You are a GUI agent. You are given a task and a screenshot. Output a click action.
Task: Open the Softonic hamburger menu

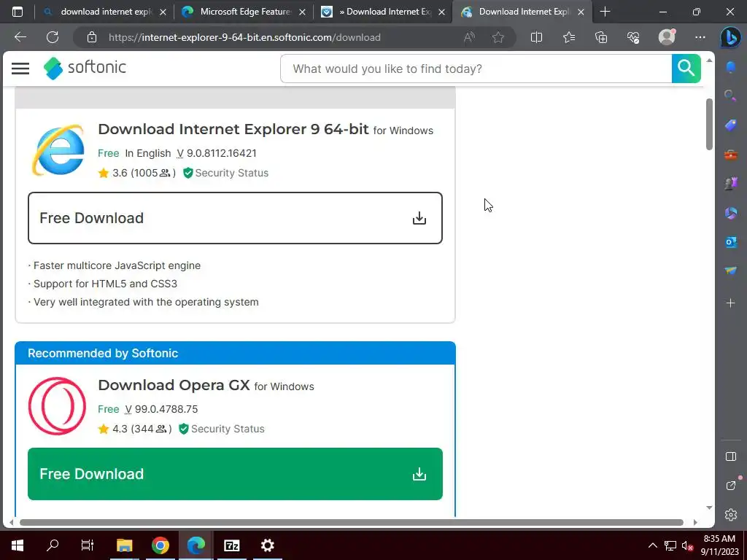pyautogui.click(x=20, y=69)
